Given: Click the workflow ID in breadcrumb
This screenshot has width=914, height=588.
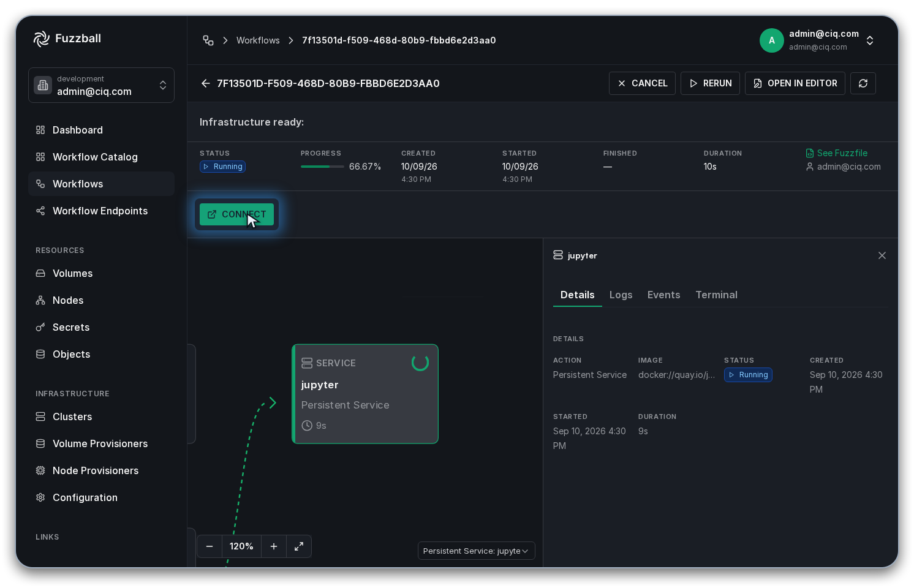Looking at the screenshot, I should pyautogui.click(x=399, y=40).
